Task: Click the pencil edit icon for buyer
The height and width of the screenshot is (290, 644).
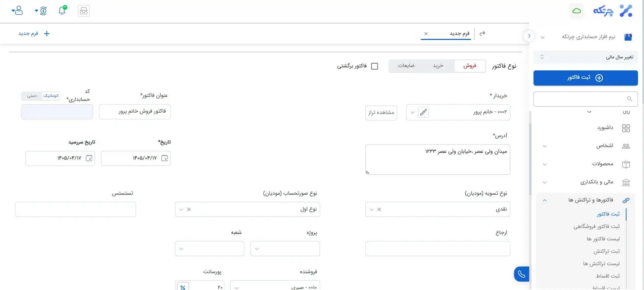Action: click(423, 112)
